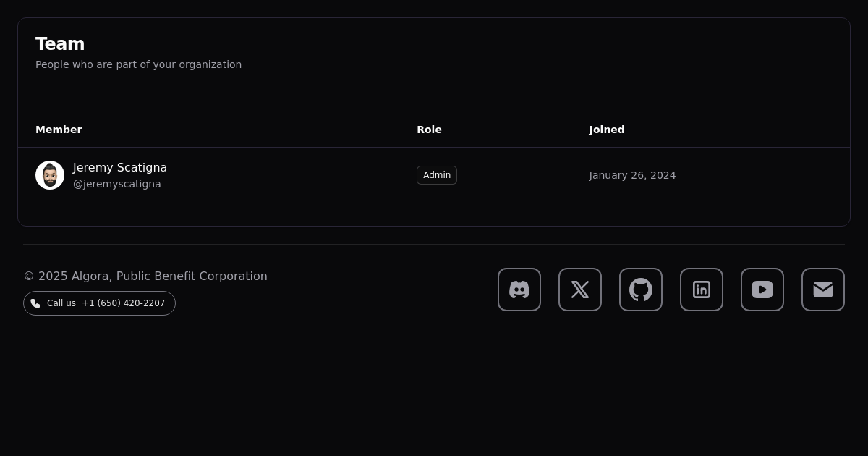Open the YouTube channel icon
868x456 pixels.
[x=762, y=290]
